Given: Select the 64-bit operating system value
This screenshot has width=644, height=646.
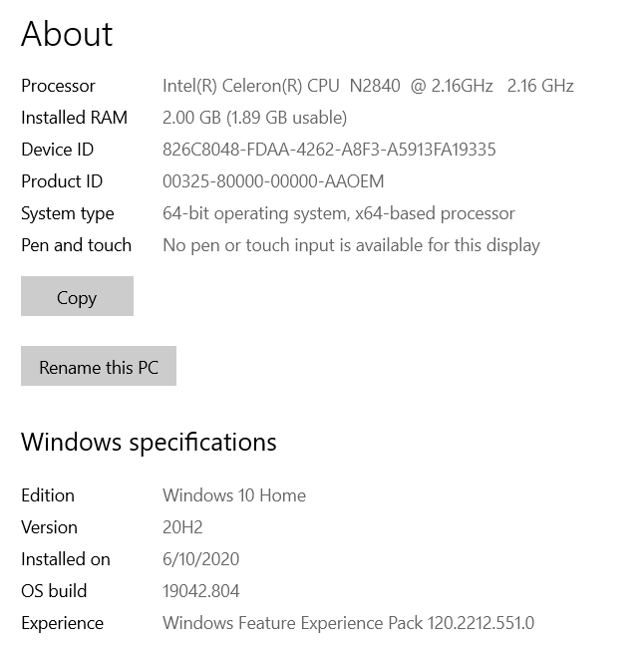Looking at the screenshot, I should (339, 213).
